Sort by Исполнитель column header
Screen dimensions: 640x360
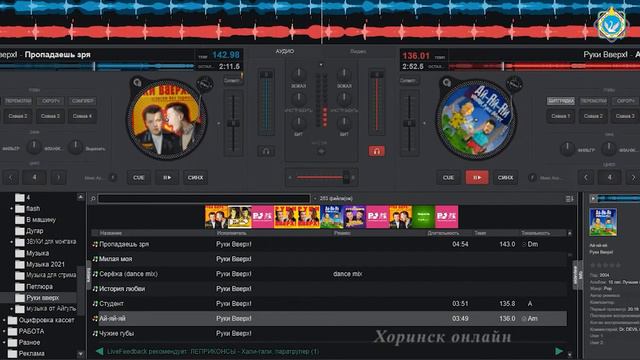[x=231, y=233]
